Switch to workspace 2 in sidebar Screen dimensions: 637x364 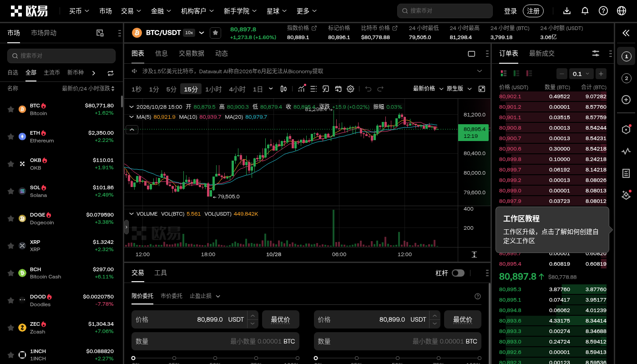point(626,78)
